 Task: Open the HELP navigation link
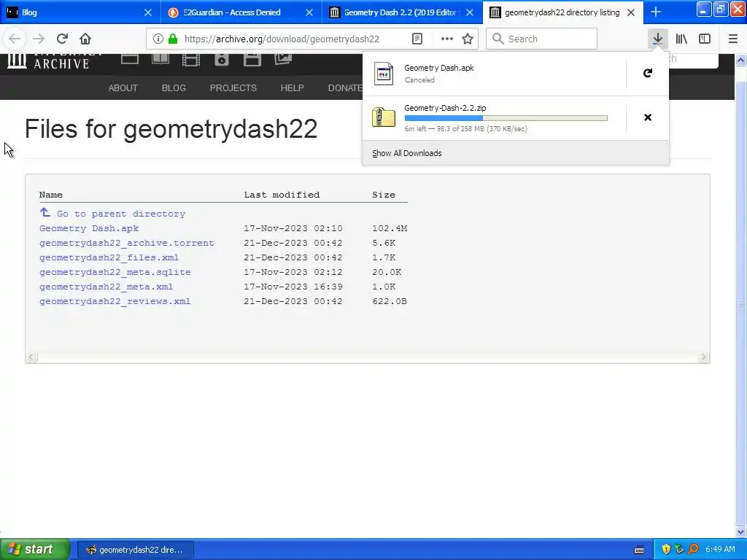click(292, 88)
